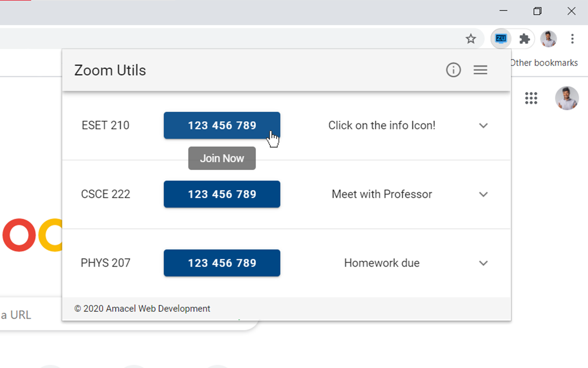
Task: Open the Chrome profile avatar in toolbar
Action: [548, 39]
